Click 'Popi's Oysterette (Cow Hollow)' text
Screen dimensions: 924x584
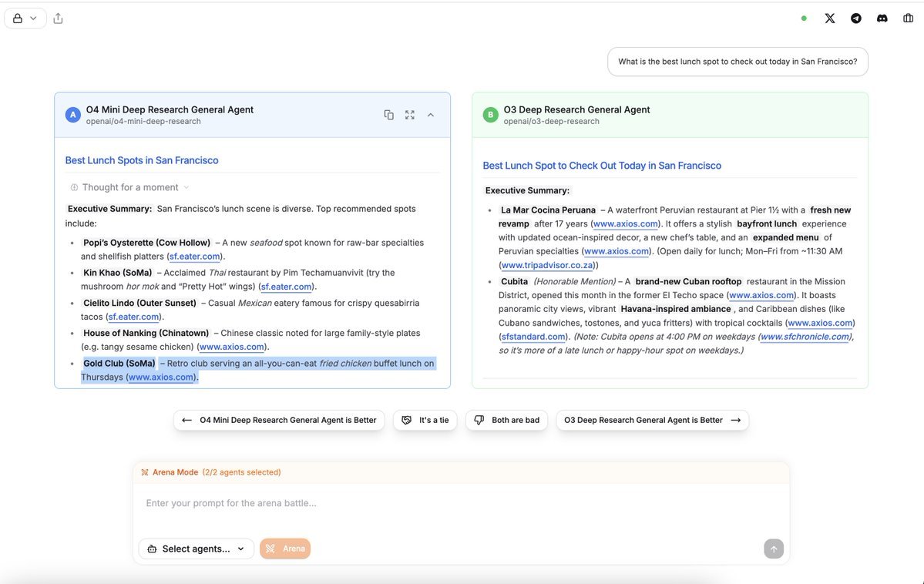pos(146,243)
